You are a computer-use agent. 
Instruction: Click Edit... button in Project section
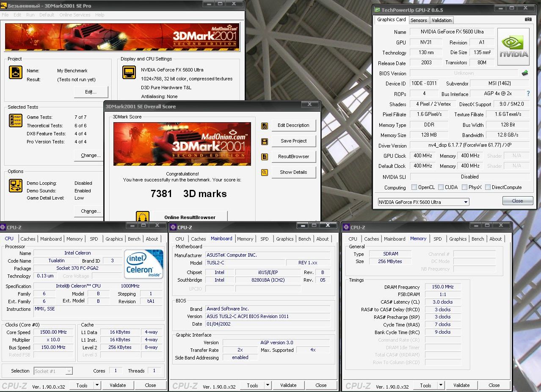coord(91,92)
